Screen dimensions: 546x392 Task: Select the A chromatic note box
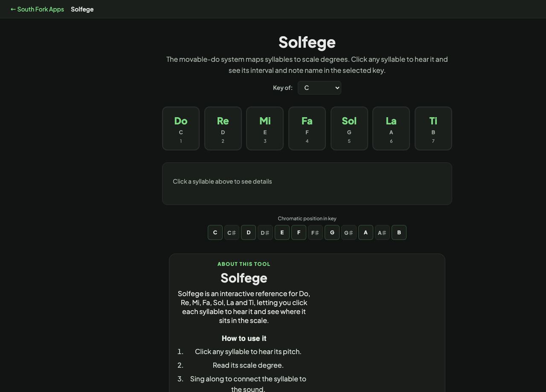point(366,233)
